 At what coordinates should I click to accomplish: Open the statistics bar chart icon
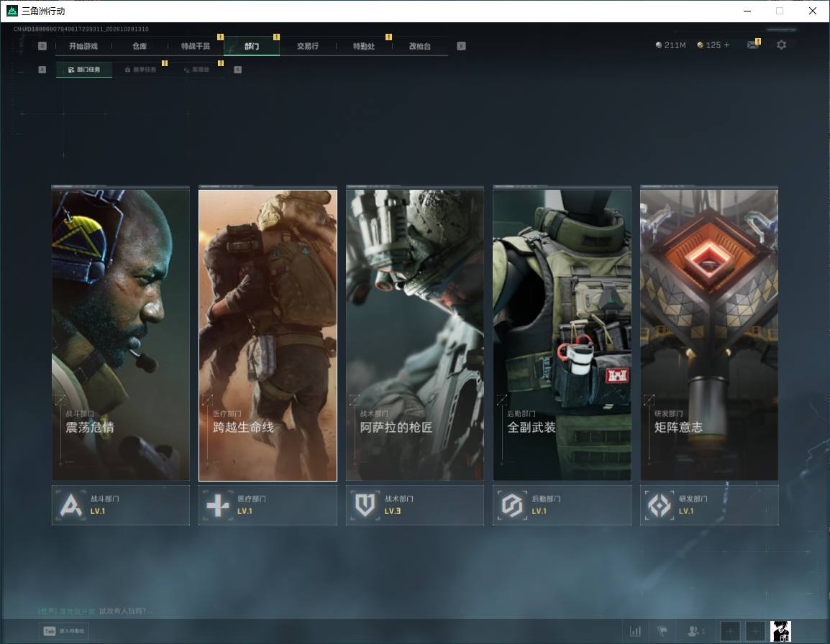(x=635, y=631)
